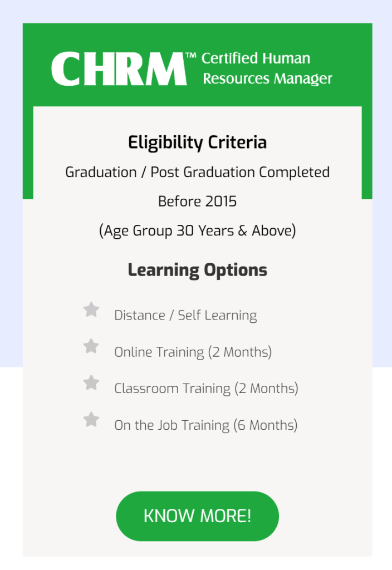392x570 pixels.
Task: Select the Distance / Self Learning option
Action: click(x=185, y=315)
